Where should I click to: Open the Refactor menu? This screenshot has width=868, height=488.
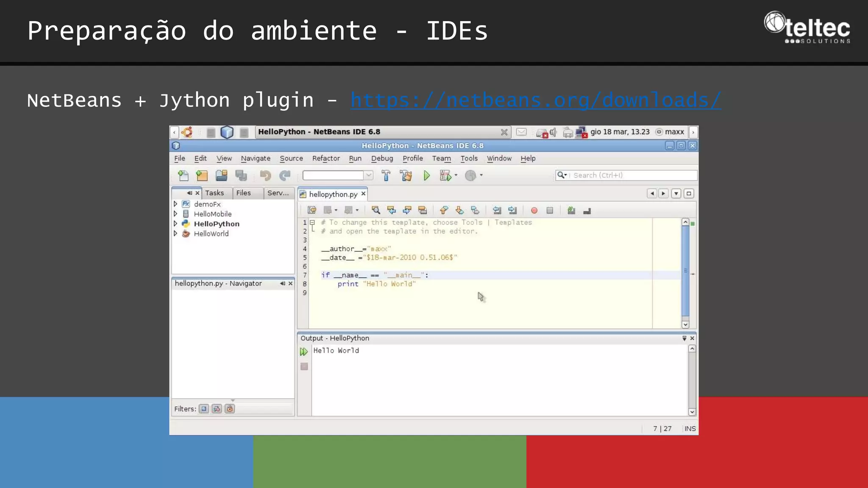coord(326,158)
